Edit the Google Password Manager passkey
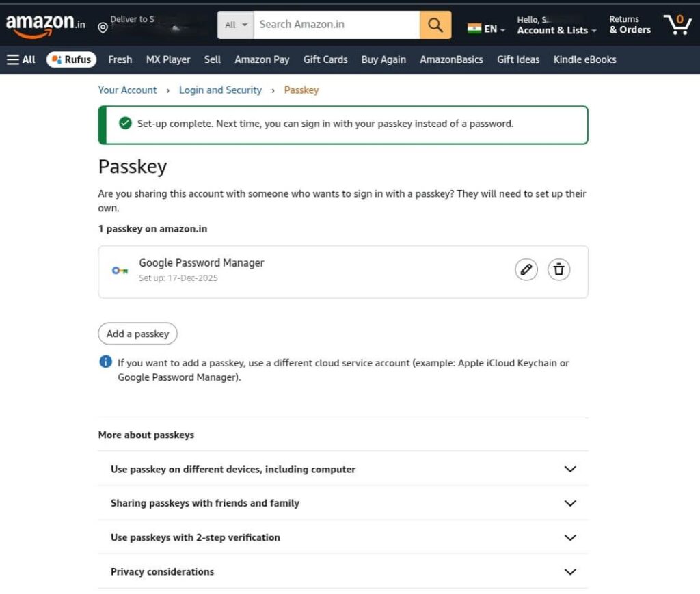The height and width of the screenshot is (594, 700). tap(526, 269)
